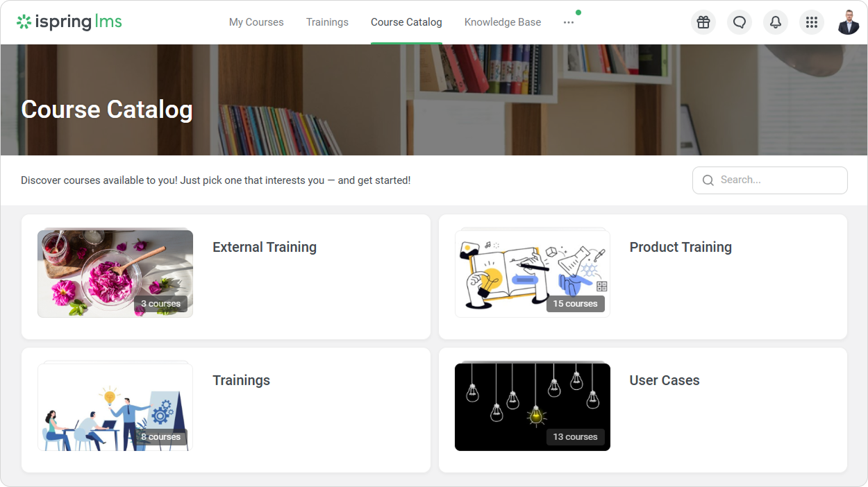Screen dimensions: 868x487
Task: Open the apps grid menu
Action: 812,22
